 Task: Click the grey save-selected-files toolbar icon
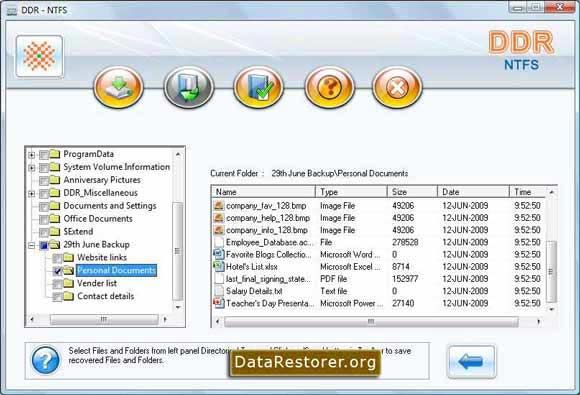(189, 88)
